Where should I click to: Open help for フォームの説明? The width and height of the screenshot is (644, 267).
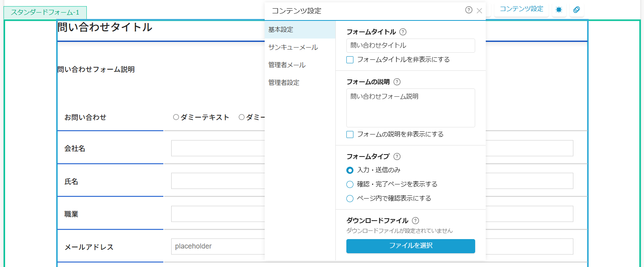[397, 82]
